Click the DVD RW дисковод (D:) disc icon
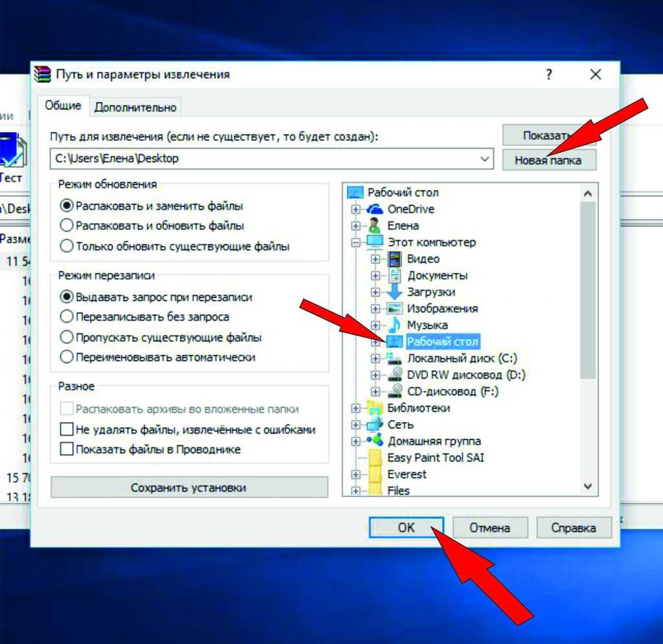 coord(395,375)
